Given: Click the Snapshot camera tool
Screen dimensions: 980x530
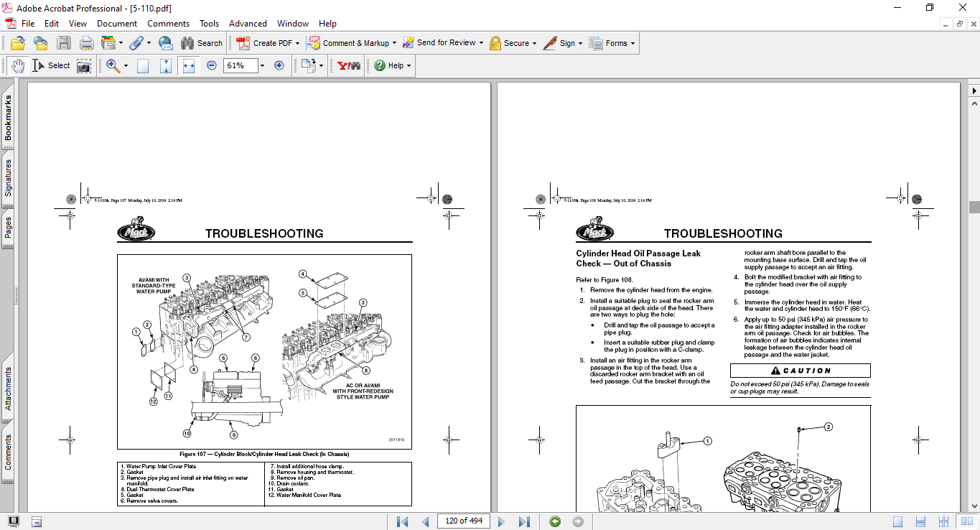Looking at the screenshot, I should point(84,65).
